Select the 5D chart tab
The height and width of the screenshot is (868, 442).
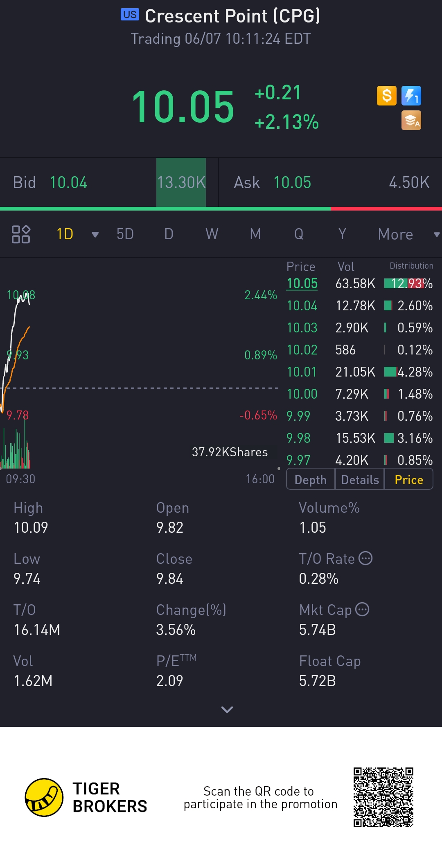(125, 234)
